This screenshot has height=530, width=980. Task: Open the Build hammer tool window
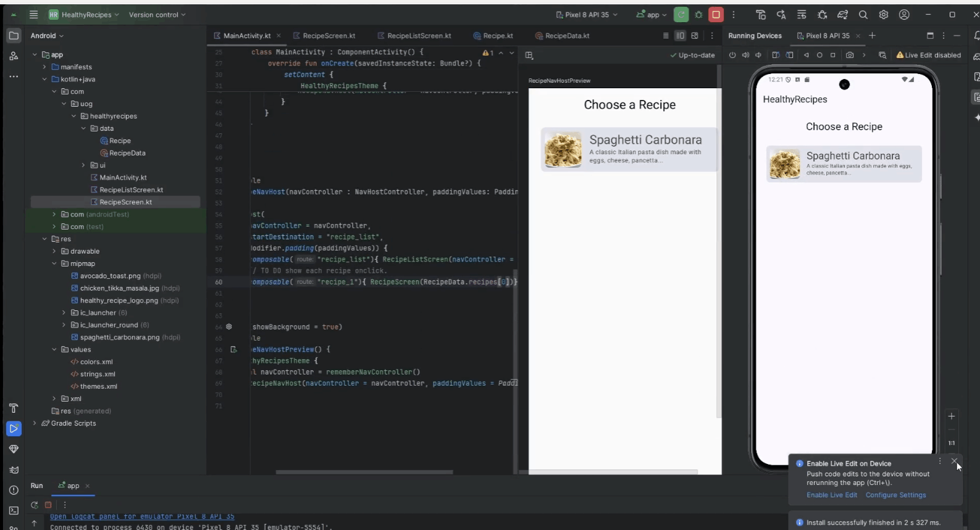click(x=14, y=408)
